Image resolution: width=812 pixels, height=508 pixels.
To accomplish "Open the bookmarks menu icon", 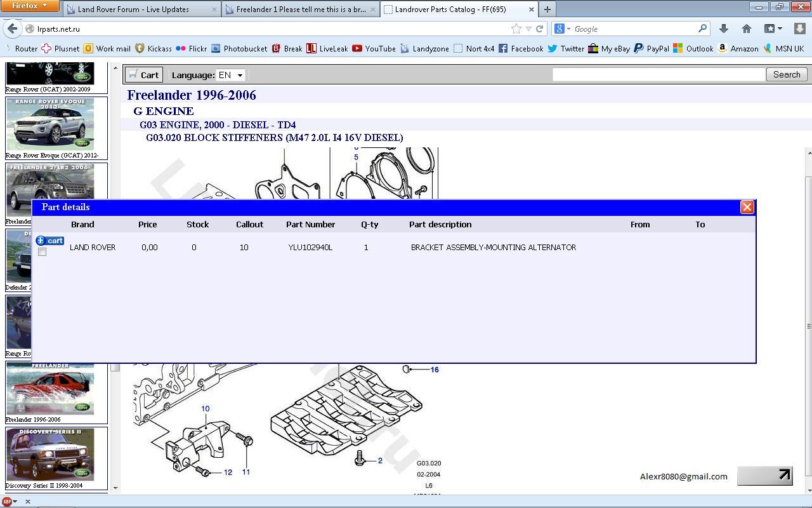I will [773, 29].
